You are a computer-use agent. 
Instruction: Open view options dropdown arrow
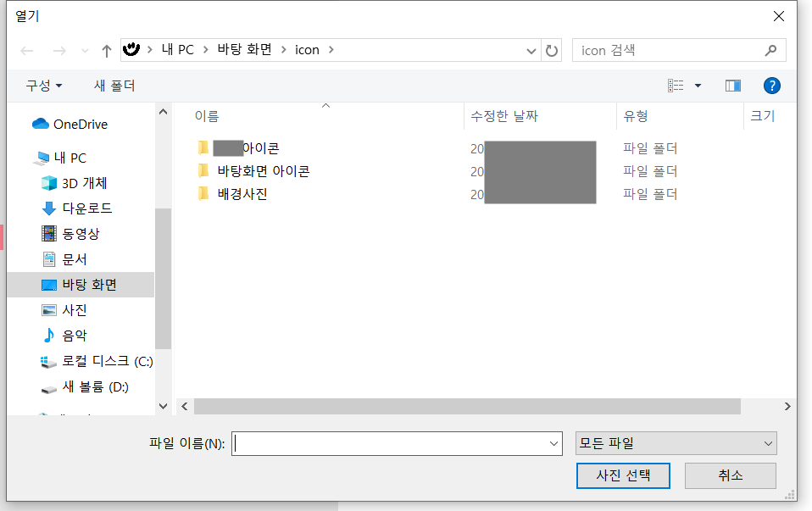[698, 86]
